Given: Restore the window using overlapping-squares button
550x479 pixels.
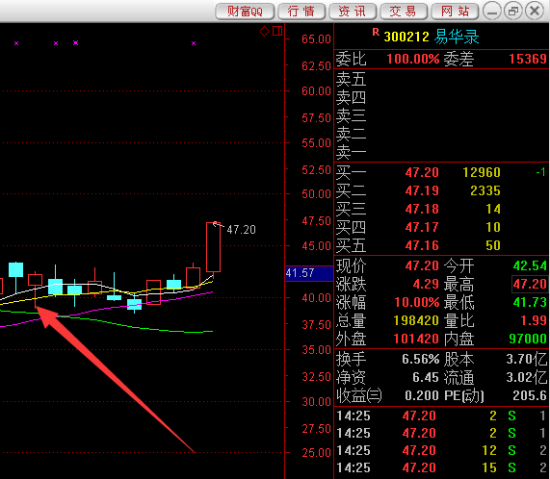Looking at the screenshot, I should coord(513,12).
